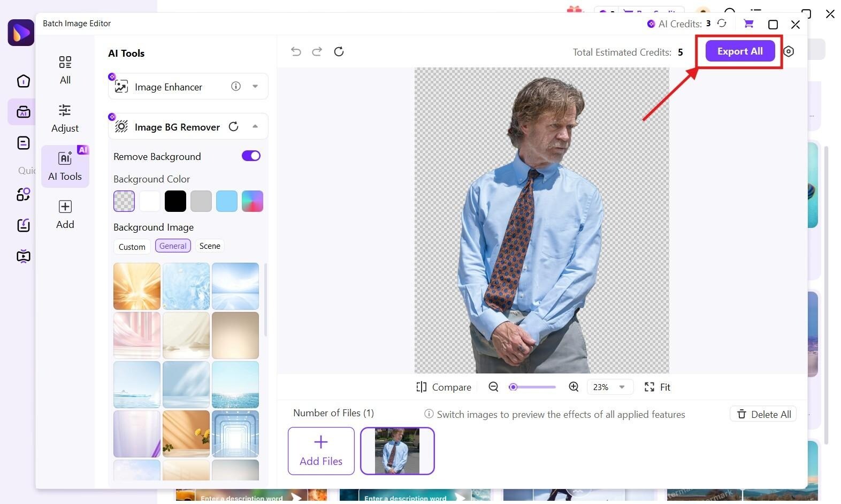
Task: Choose sparkling ocean background
Action: pyautogui.click(x=235, y=385)
